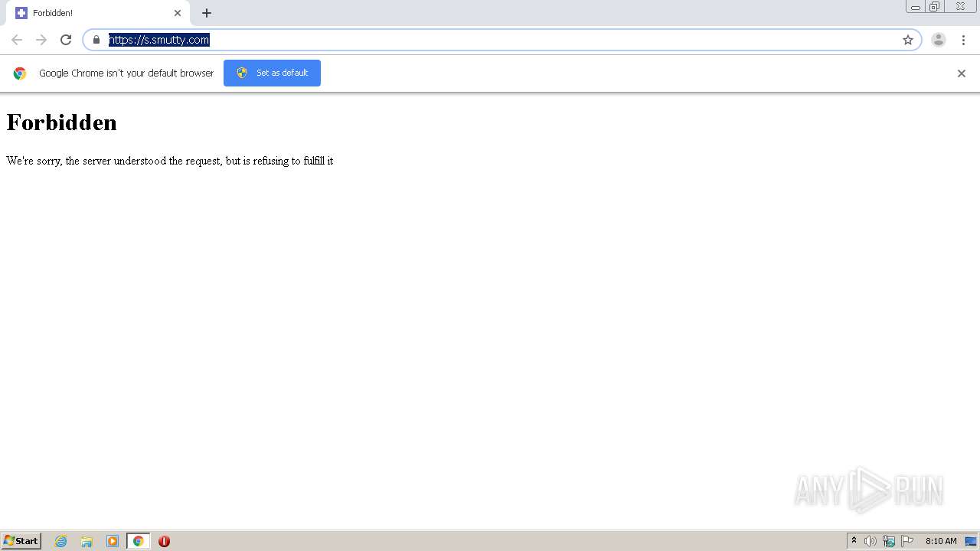The width and height of the screenshot is (980, 551).
Task: Click the address bar URL field
Action: click(x=501, y=40)
